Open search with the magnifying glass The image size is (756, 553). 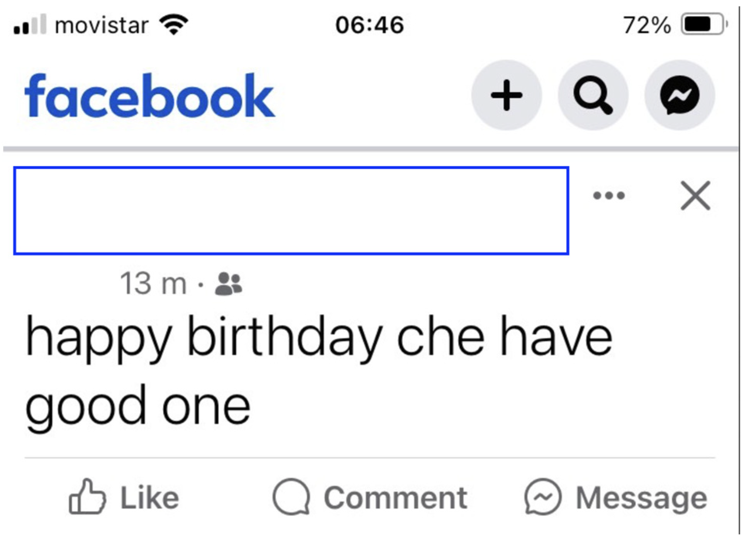click(x=593, y=95)
